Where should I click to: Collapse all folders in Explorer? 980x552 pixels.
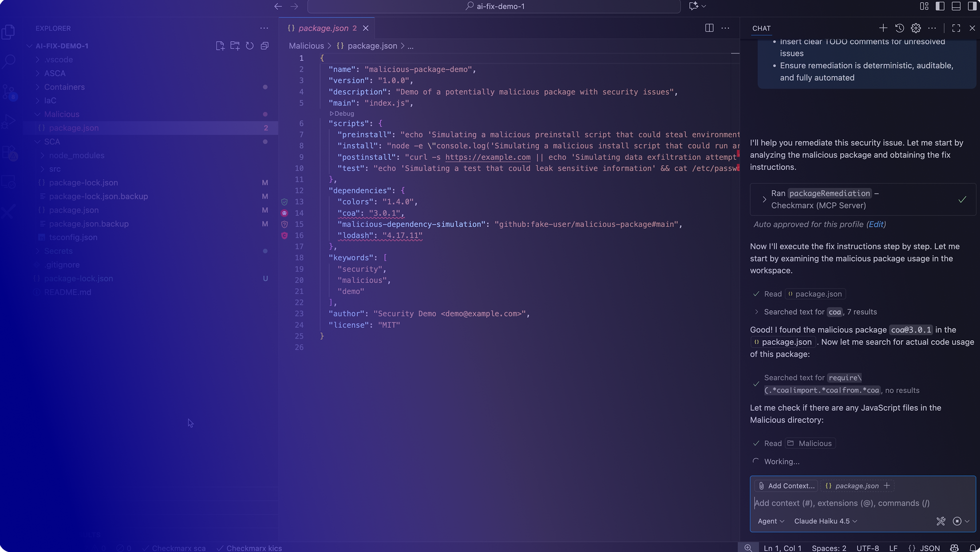265,46
